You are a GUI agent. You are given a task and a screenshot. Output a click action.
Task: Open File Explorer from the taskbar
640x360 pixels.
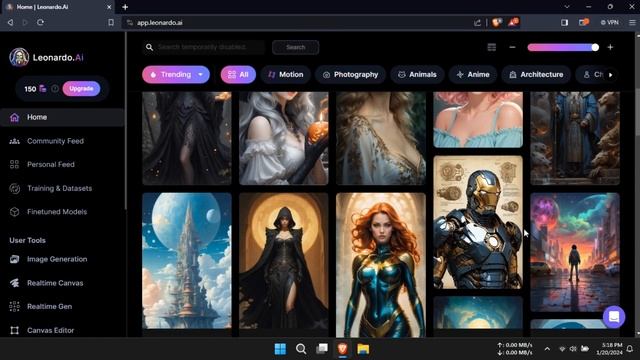[x=363, y=349]
